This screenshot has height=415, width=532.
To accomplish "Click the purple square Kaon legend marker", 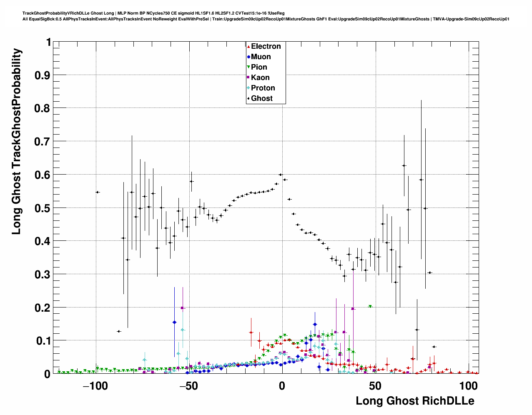I will coord(248,77).
